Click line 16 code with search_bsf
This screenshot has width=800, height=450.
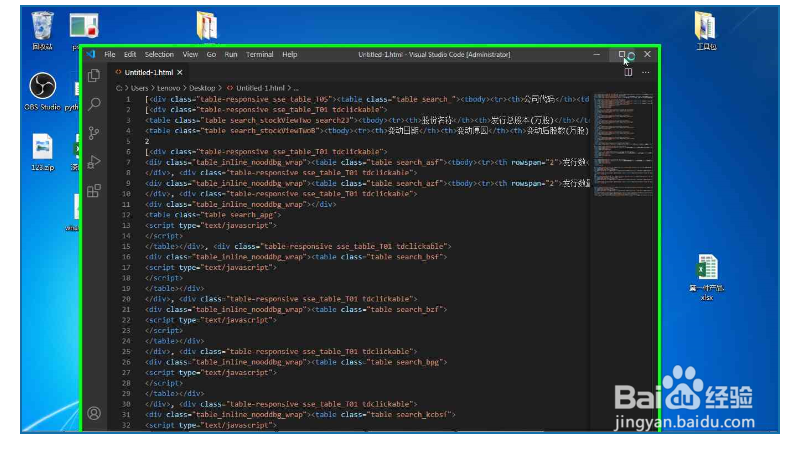click(296, 257)
